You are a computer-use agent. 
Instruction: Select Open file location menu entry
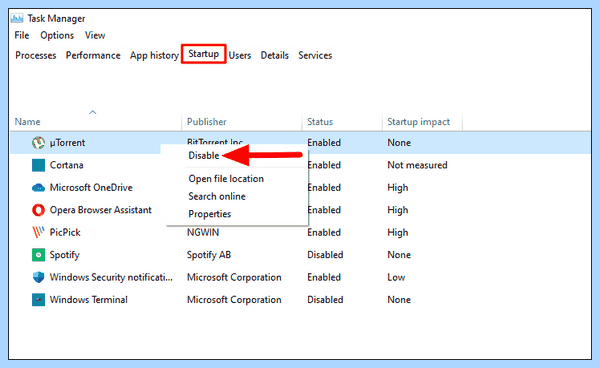226,179
